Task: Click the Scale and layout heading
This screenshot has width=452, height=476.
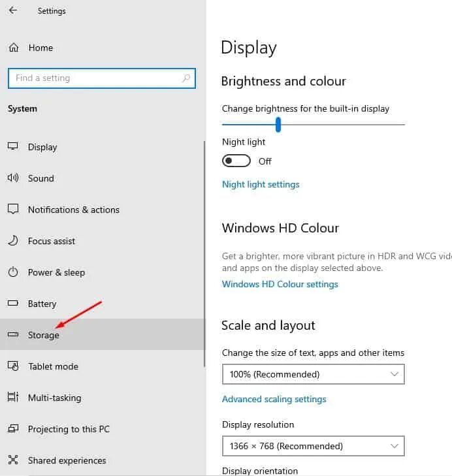Action: (x=268, y=325)
